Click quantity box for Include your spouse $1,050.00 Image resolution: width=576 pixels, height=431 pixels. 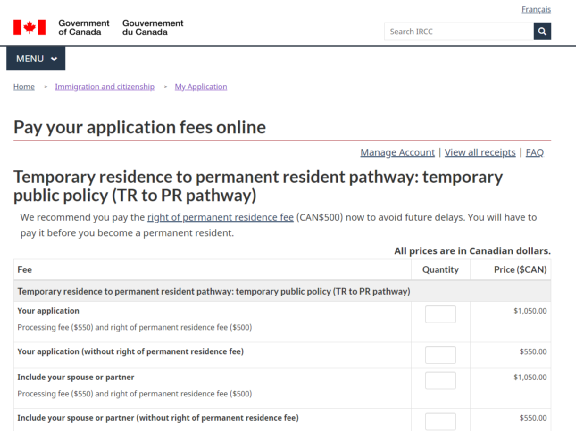coord(440,381)
